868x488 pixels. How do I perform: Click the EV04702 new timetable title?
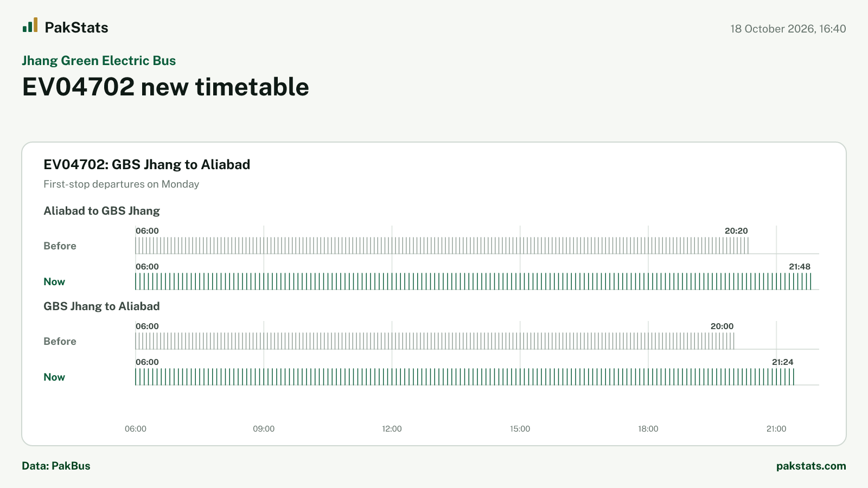coord(165,87)
